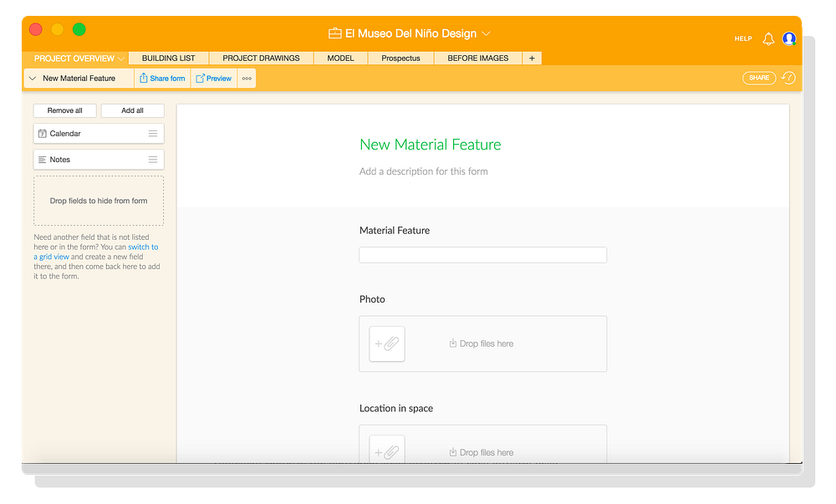This screenshot has width=836, height=504.
Task: Click the Material Feature text input
Action: coord(483,255)
